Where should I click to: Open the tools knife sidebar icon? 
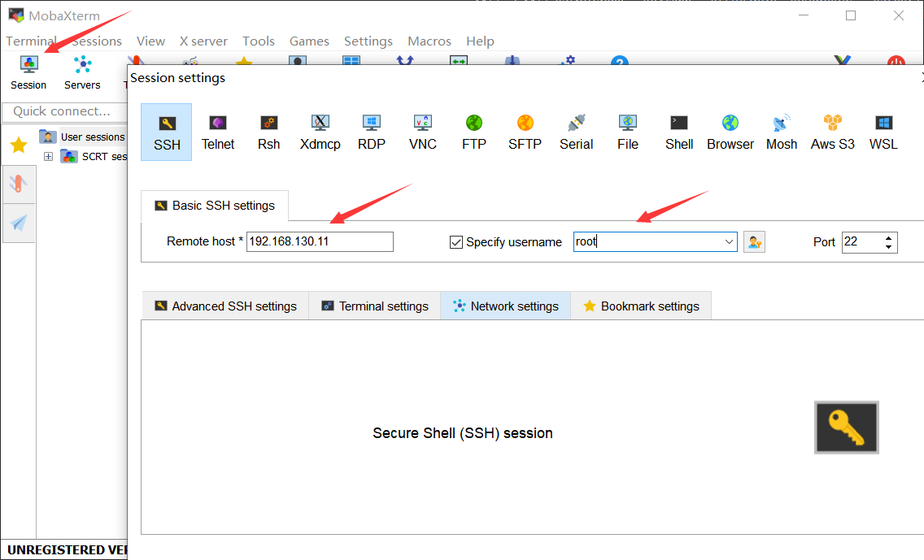tap(19, 184)
